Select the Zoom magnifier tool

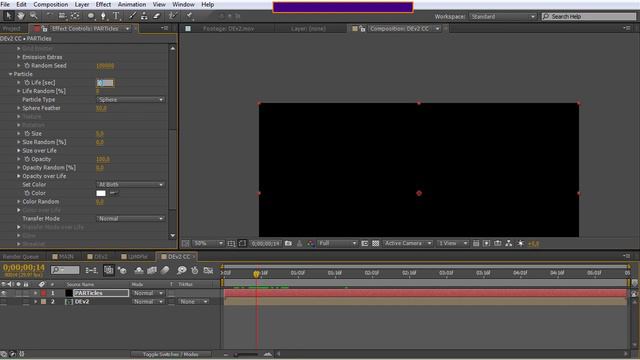tap(33, 16)
